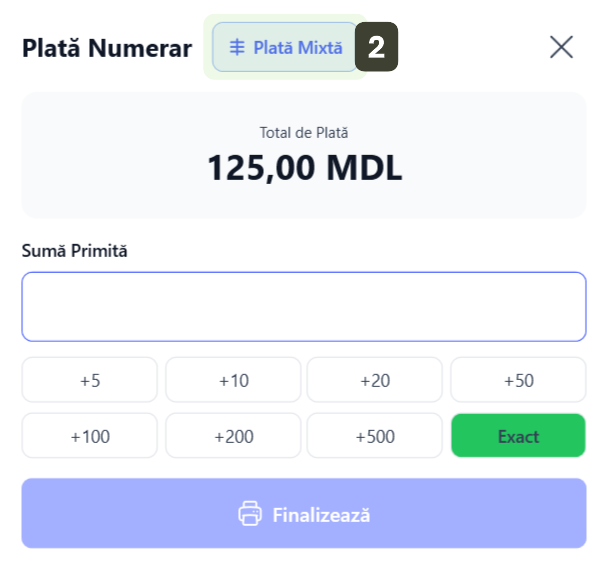
Task: Focus the Sumă Primită input field
Action: (x=303, y=307)
